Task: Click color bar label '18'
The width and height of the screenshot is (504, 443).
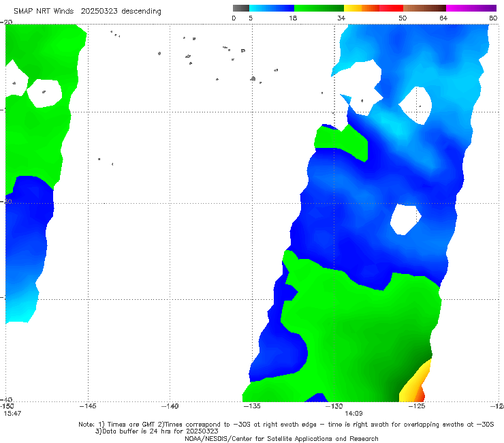Action: click(293, 18)
